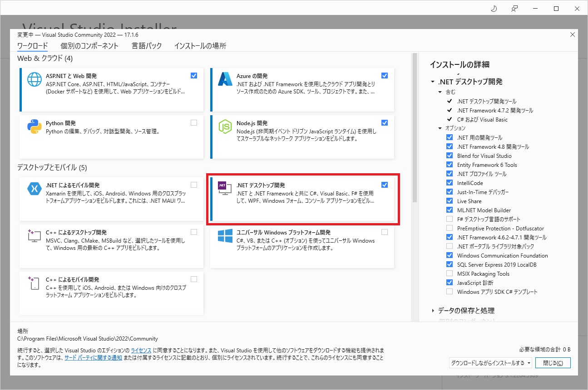This screenshot has height=390, width=588.
Task: Click the C# および Visual Basic included item
Action: [482, 119]
